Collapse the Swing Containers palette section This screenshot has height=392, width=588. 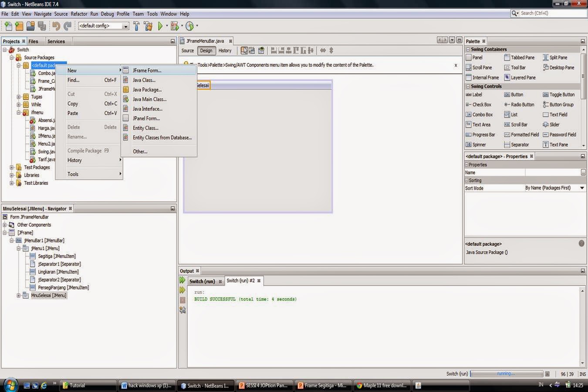(468, 49)
